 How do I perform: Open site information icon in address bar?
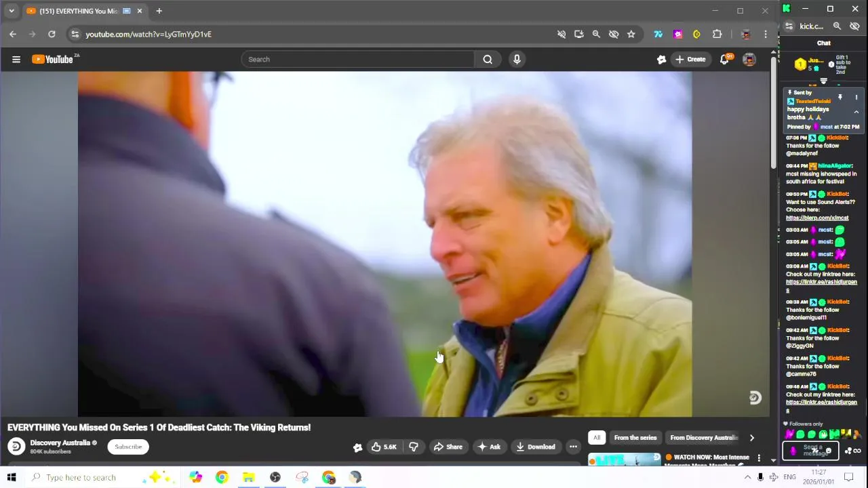pos(75,34)
